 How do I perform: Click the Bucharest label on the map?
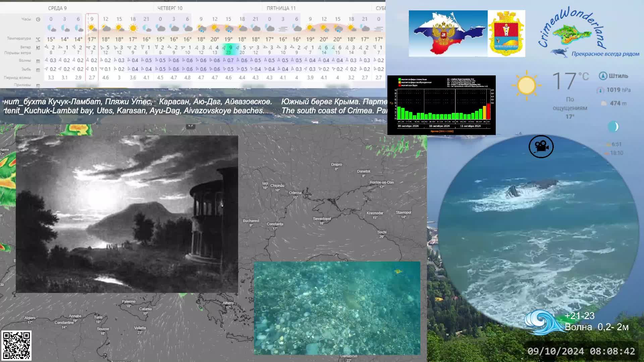tap(251, 221)
